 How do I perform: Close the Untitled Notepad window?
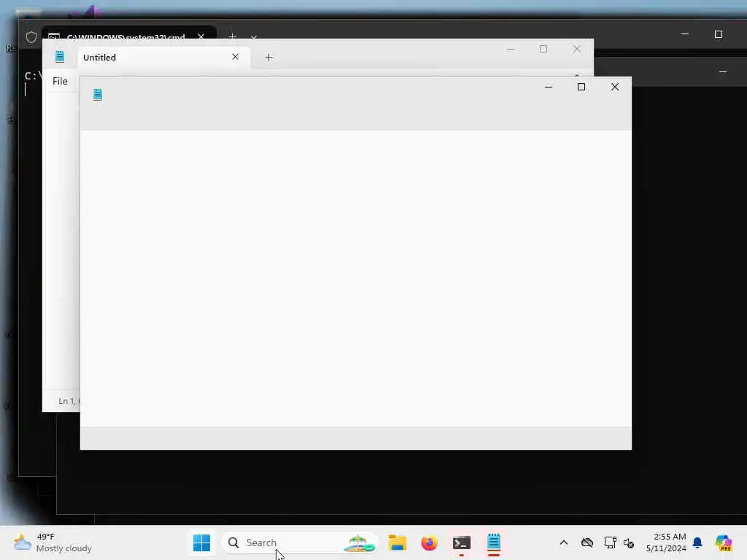point(576,49)
